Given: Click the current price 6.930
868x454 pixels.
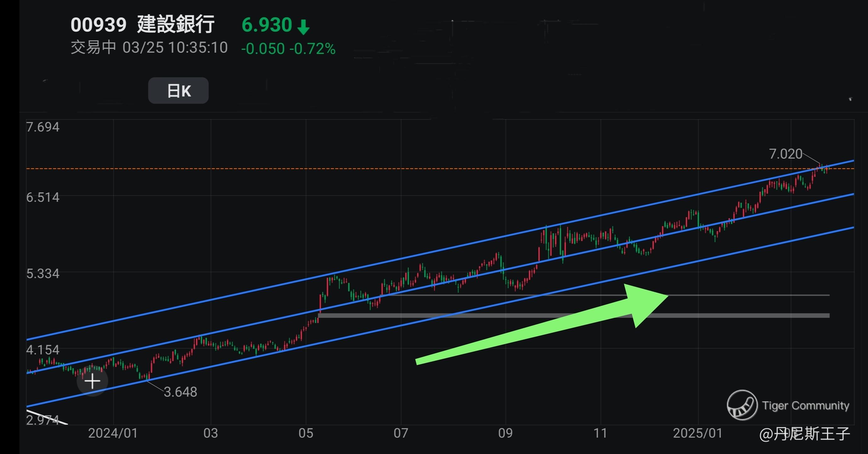Looking at the screenshot, I should click(x=266, y=25).
